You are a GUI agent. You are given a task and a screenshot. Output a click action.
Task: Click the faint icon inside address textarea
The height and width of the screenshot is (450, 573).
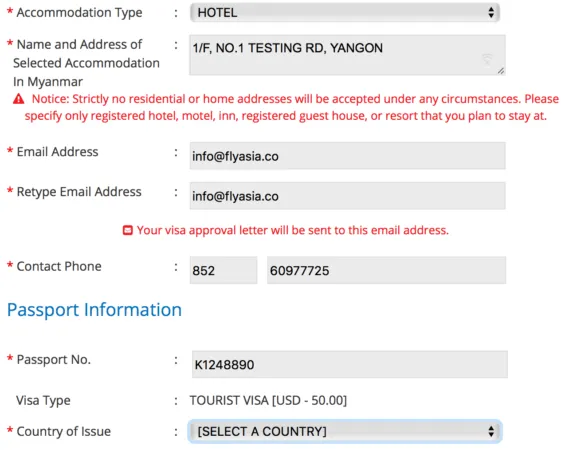click(x=487, y=59)
